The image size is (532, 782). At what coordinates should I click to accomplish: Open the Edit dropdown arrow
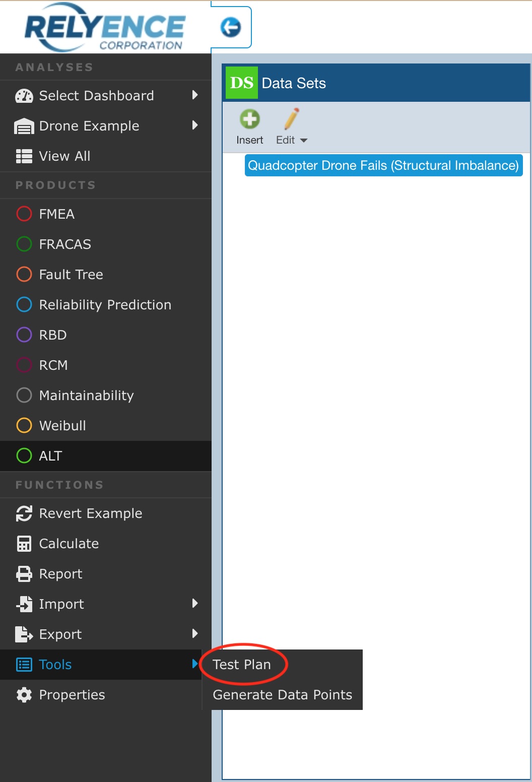coord(304,141)
